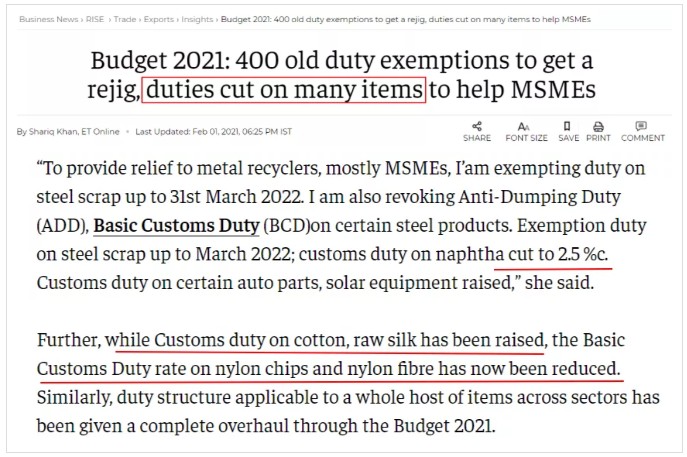Open the RISE breadcrumb link
The image size is (687, 457).
pyautogui.click(x=95, y=19)
